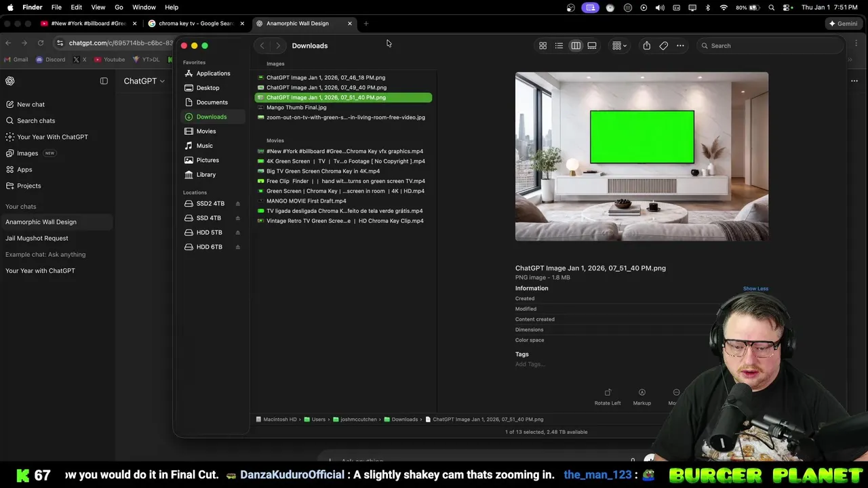The height and width of the screenshot is (488, 868).
Task: Open a new browser tab
Action: click(366, 23)
